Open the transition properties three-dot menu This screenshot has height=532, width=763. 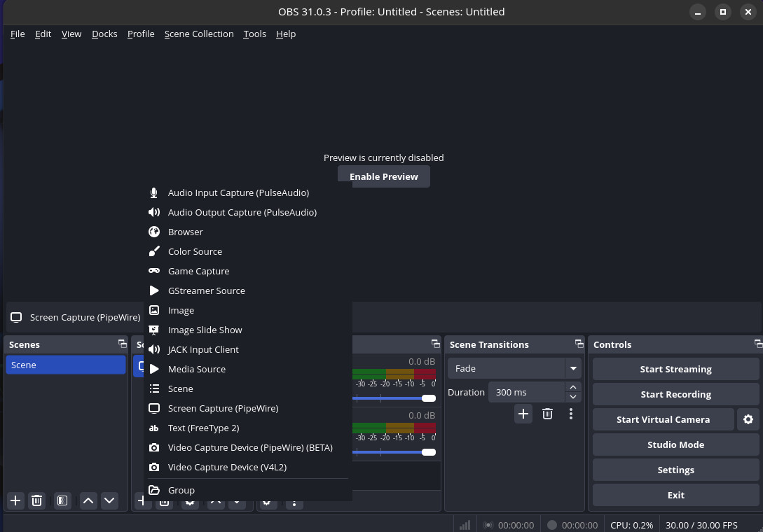point(571,414)
